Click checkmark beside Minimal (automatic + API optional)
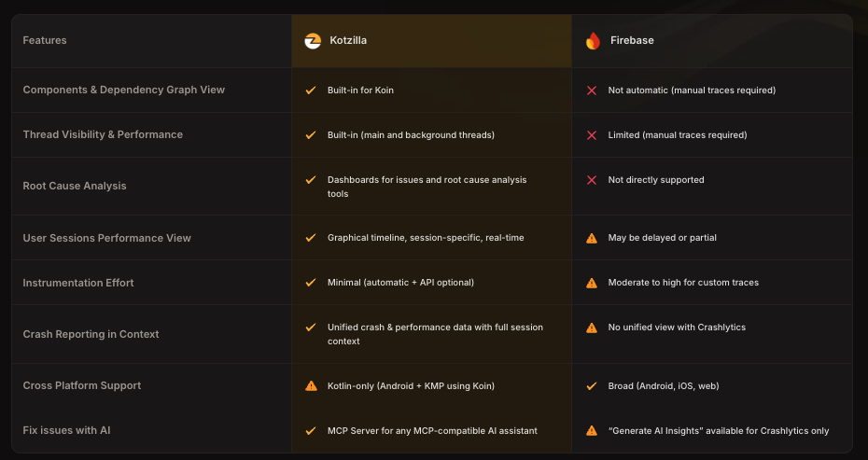 (x=311, y=283)
